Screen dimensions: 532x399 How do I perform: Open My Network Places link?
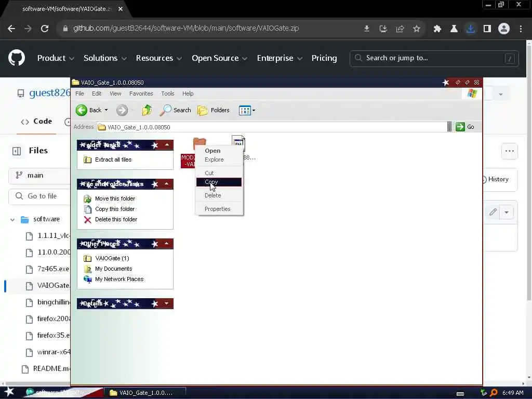tap(119, 279)
